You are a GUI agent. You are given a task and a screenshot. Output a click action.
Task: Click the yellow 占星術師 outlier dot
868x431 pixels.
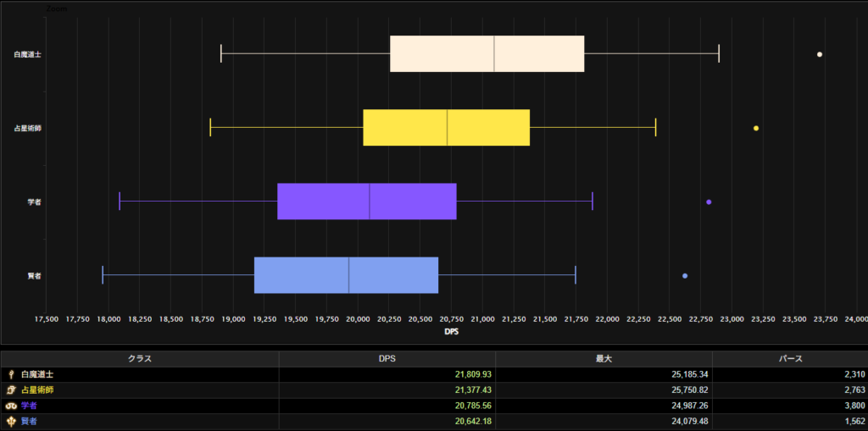[756, 129]
